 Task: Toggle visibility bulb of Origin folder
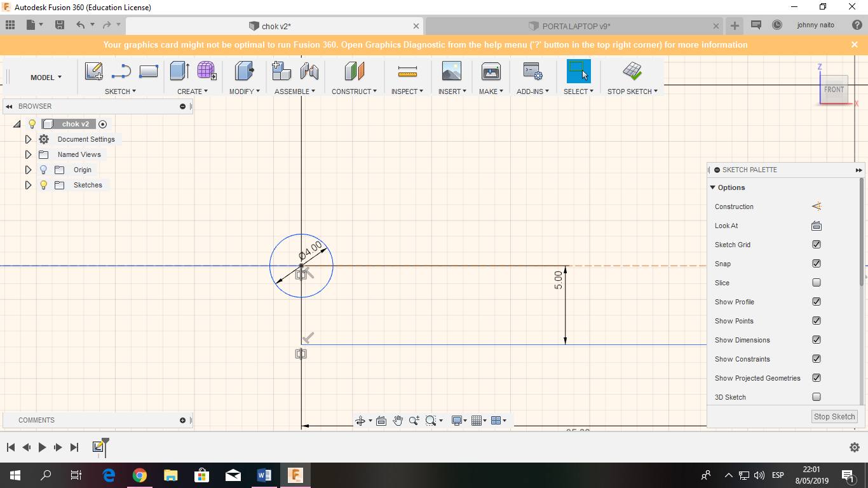[44, 170]
